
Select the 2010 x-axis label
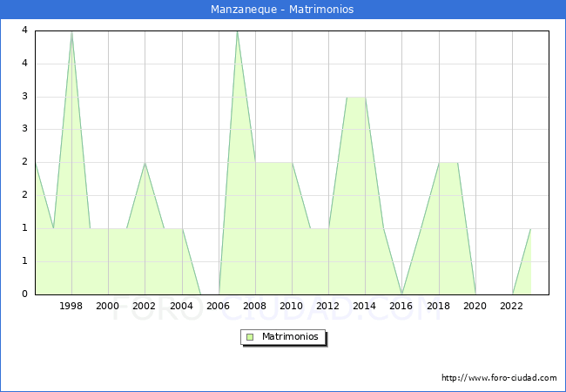pos(292,306)
